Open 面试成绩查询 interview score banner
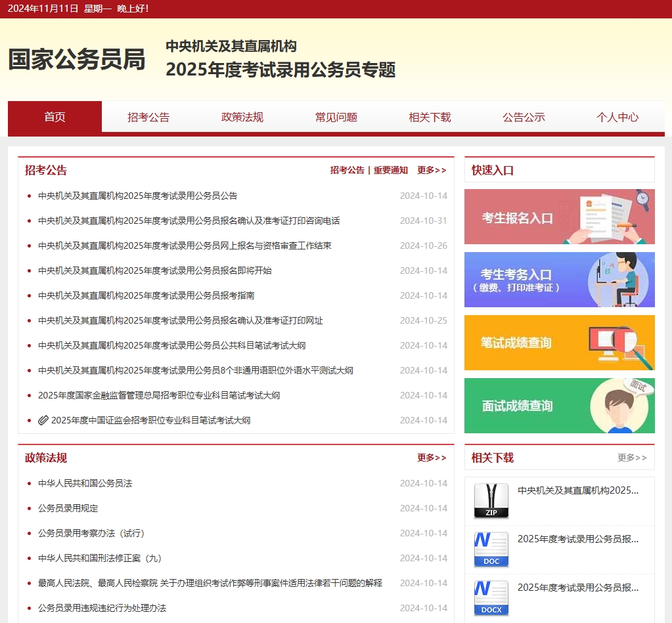The width and height of the screenshot is (672, 623). (x=559, y=405)
